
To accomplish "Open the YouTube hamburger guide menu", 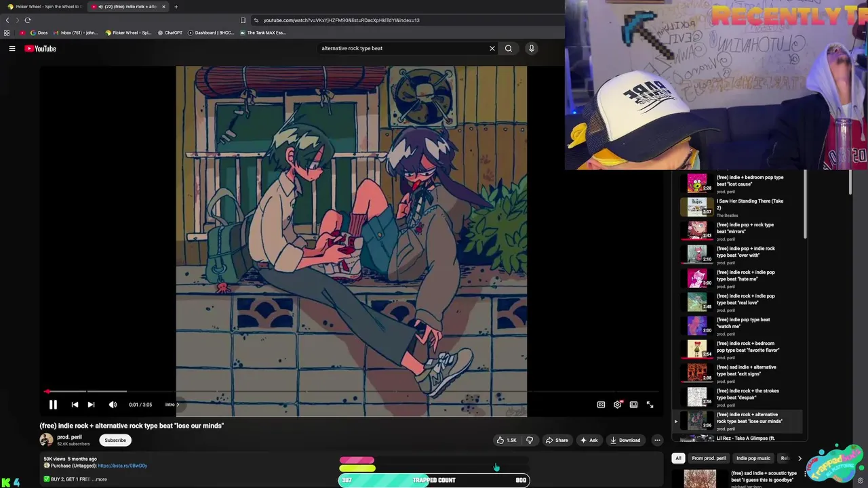I will click(12, 48).
